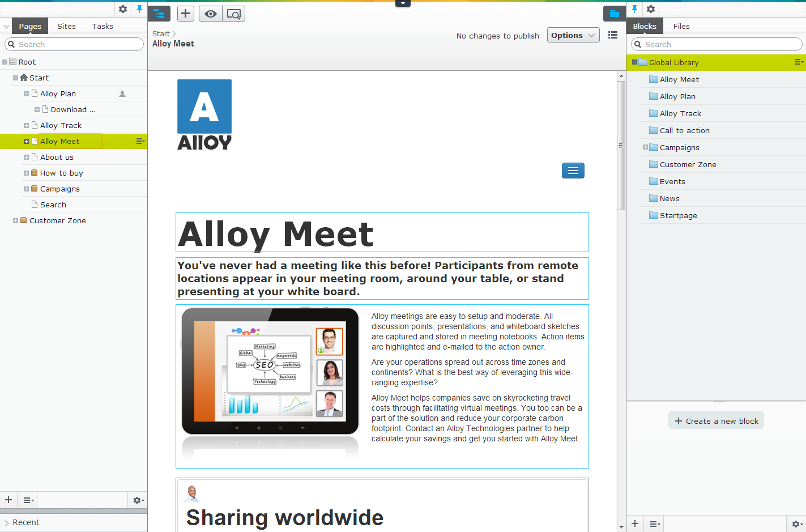Click the pages search field
The width and height of the screenshot is (806, 532).
(x=74, y=44)
